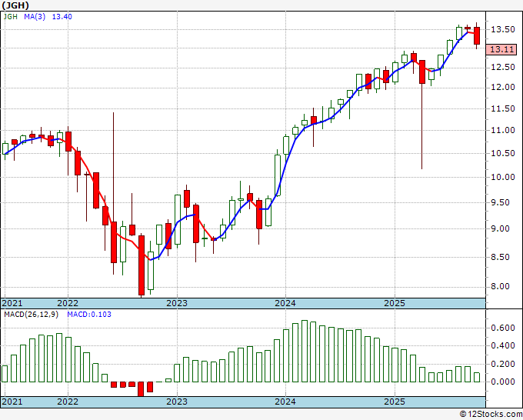Click 2021 on the price chart timeline
Image resolution: width=523 pixels, height=420 pixels.
12,303
